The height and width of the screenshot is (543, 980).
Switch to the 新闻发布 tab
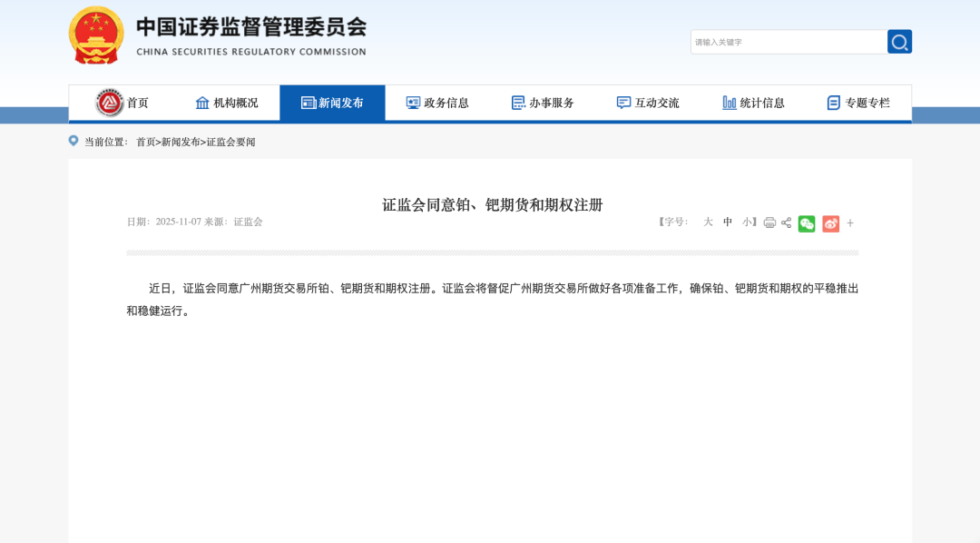(x=332, y=102)
